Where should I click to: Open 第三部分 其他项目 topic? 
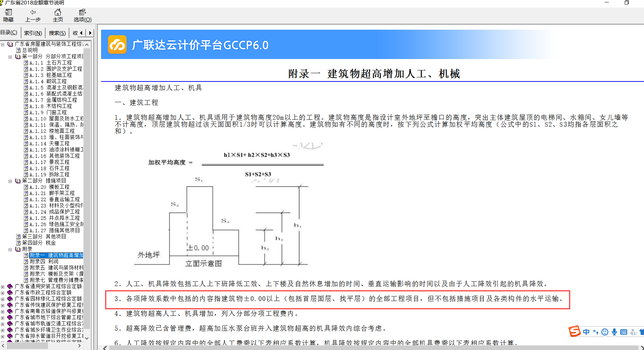click(44, 237)
